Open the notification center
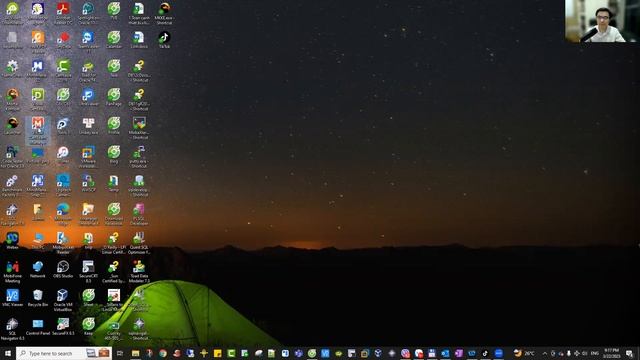Screen dimensions: 640x360 coord(630,353)
